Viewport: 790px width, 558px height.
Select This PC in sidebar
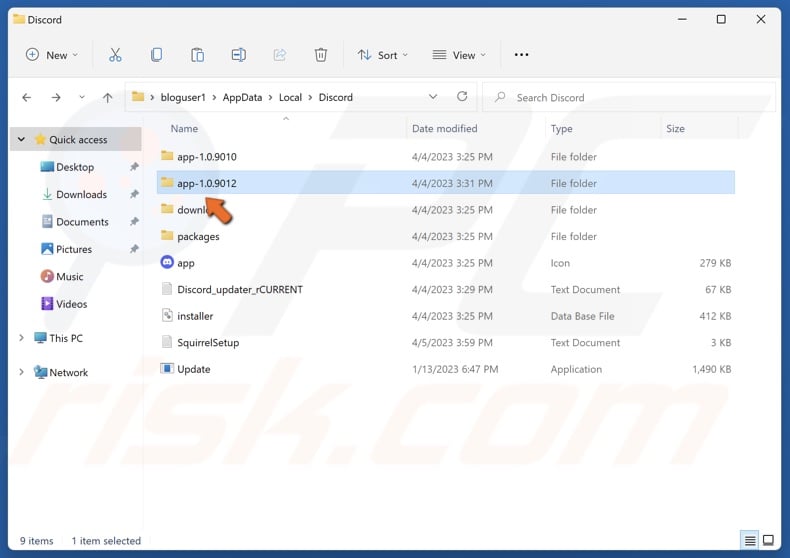tap(65, 338)
